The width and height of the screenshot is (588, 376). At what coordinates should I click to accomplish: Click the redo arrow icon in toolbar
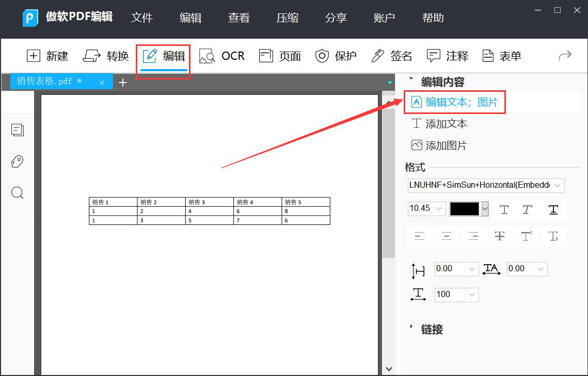coord(565,56)
